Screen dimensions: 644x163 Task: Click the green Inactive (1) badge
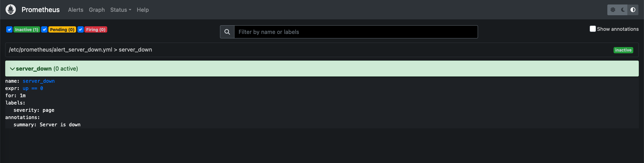coord(27,29)
